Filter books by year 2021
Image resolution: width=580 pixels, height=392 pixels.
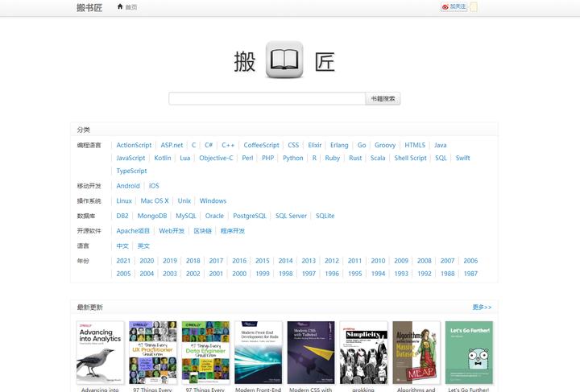pyautogui.click(x=123, y=261)
